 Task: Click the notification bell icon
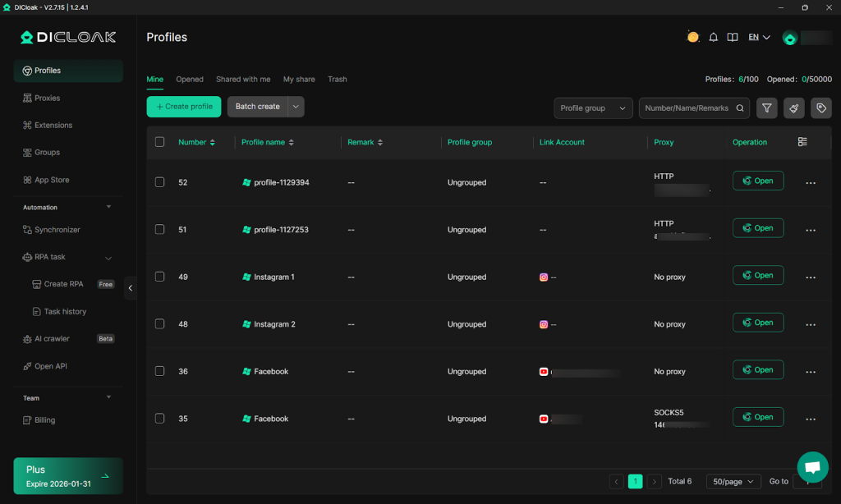coord(713,38)
